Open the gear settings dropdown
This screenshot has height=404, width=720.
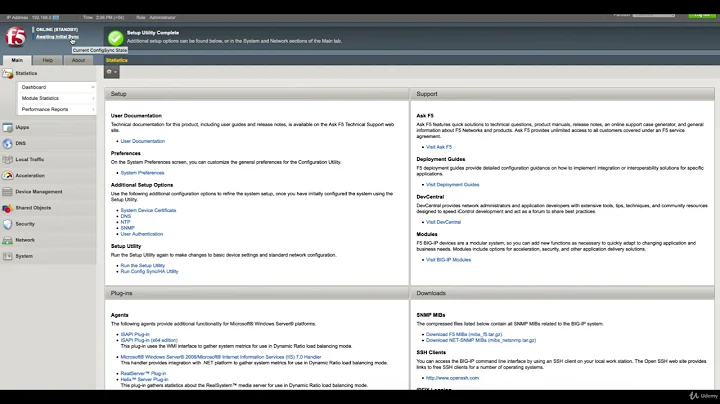(112, 72)
